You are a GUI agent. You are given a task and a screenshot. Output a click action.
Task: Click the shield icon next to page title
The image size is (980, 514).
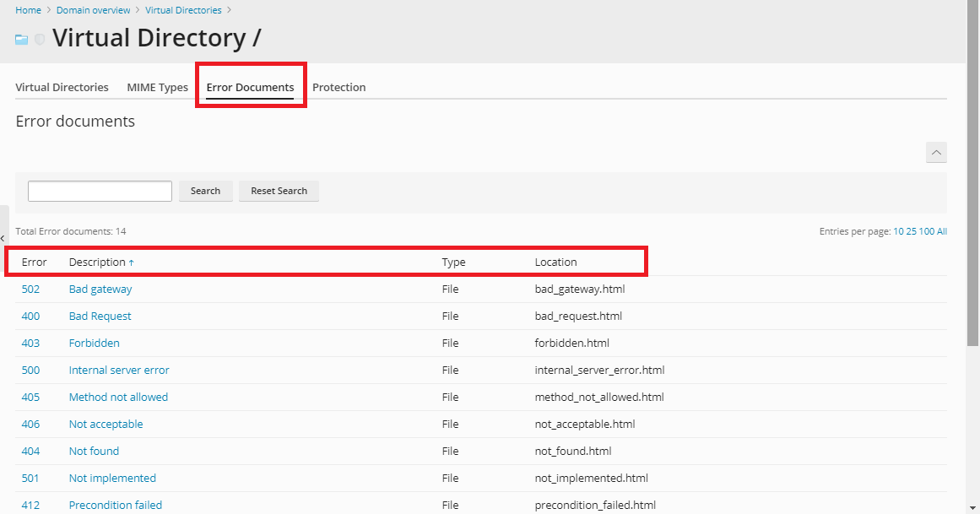(39, 40)
